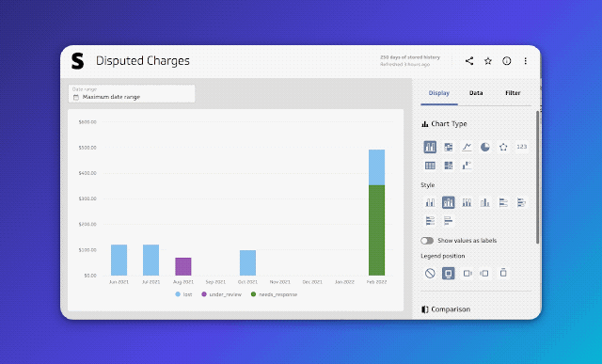Select the line chart type icon
Viewport: 602px width, 364px height.
point(467,147)
